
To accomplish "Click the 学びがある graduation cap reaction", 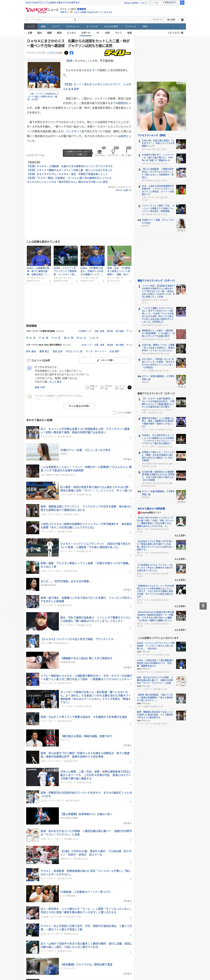I will tap(100, 152).
